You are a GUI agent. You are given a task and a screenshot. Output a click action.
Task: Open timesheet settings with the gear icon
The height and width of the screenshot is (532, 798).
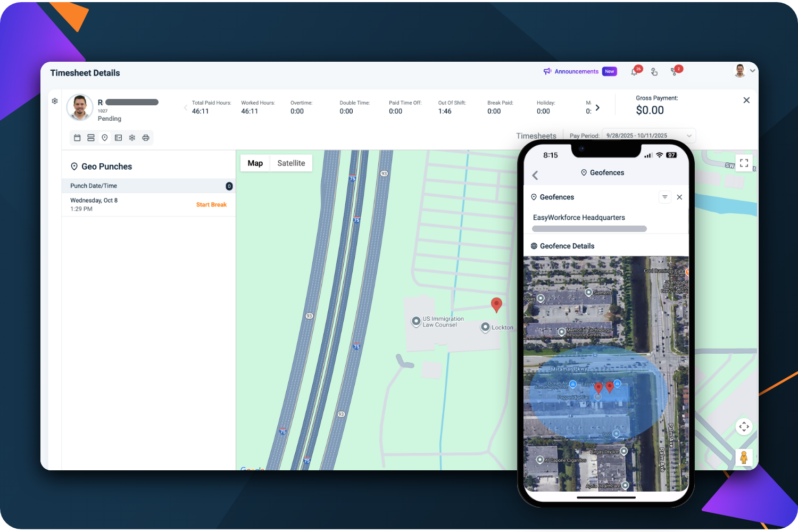pyautogui.click(x=54, y=101)
